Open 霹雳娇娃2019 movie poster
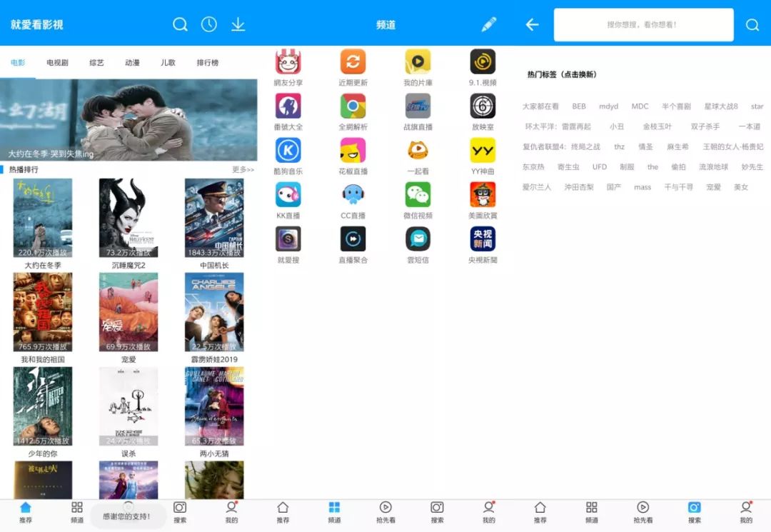771x532 pixels. click(214, 312)
